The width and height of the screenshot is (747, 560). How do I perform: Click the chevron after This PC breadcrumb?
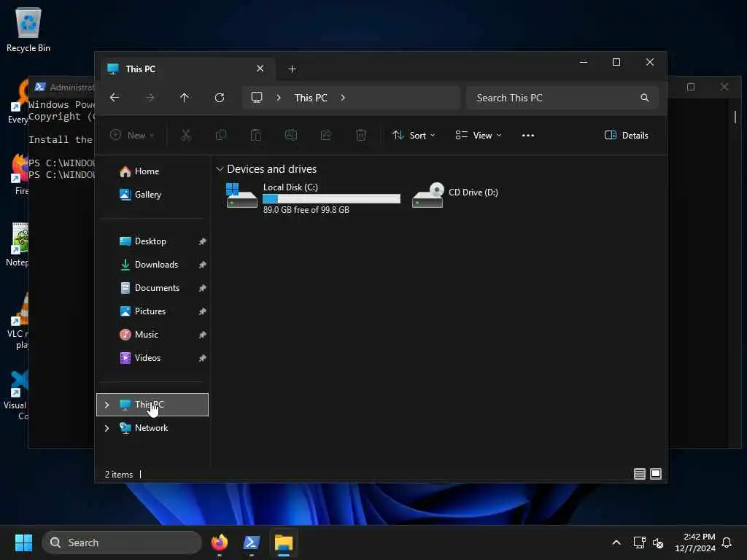click(343, 98)
